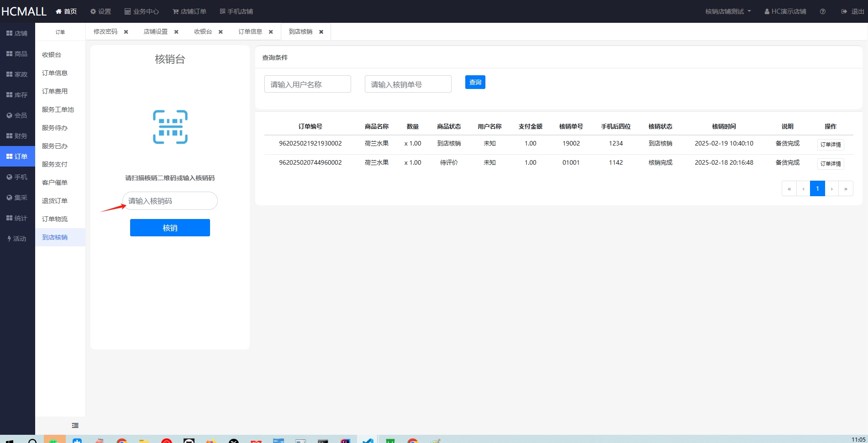The width and height of the screenshot is (868, 443).
Task: Open the 业务中心 menu
Action: [x=142, y=11]
